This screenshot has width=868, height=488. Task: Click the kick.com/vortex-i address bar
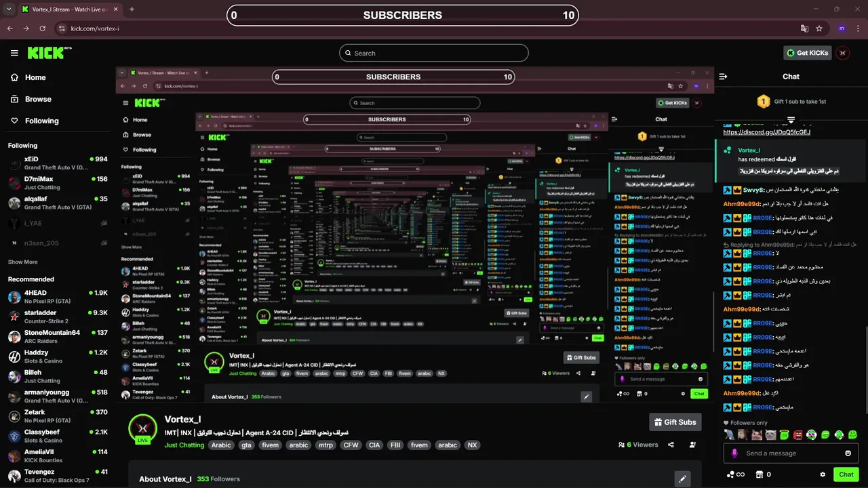(434, 28)
